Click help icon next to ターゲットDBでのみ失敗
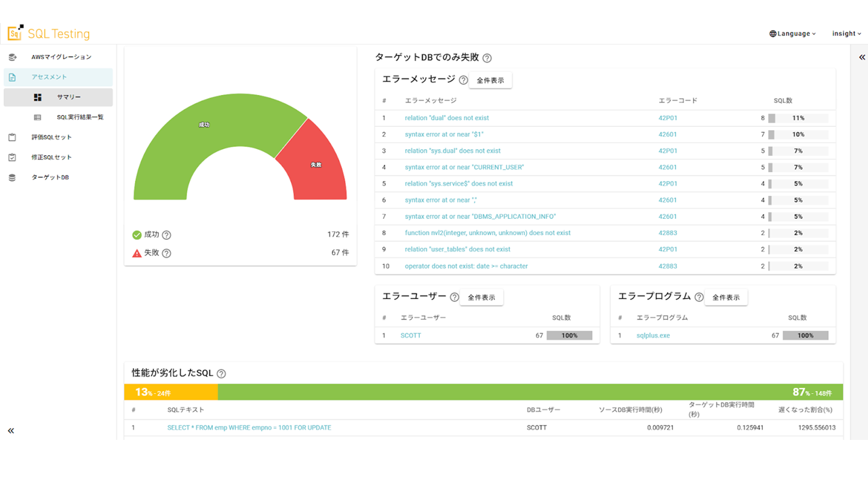This screenshot has height=488, width=868. click(487, 58)
